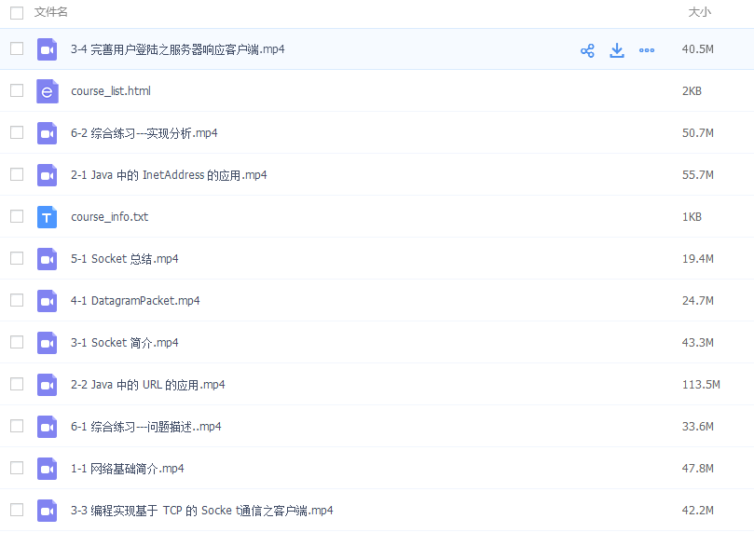Click video icon of 4-1 DatagramPacket

coord(48,301)
